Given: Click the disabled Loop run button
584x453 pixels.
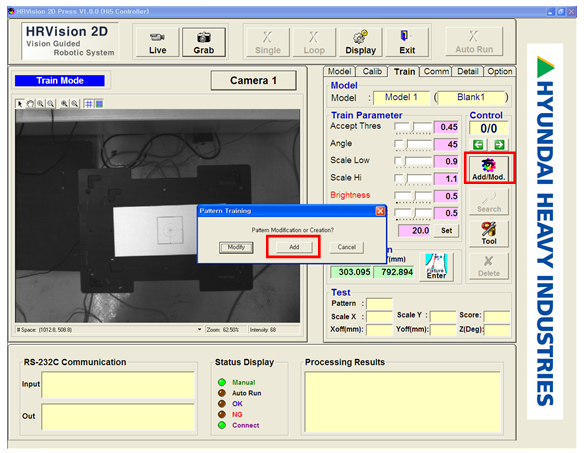Looking at the screenshot, I should click(314, 42).
